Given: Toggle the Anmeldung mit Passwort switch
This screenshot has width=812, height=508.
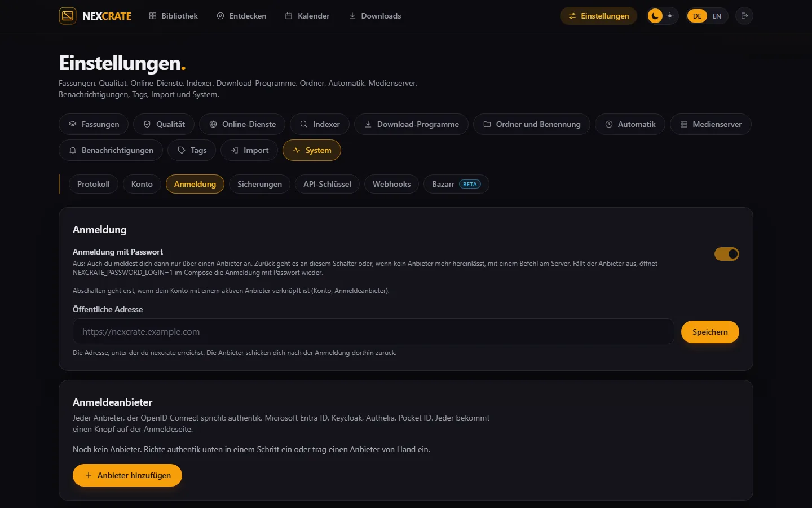Looking at the screenshot, I should point(726,254).
